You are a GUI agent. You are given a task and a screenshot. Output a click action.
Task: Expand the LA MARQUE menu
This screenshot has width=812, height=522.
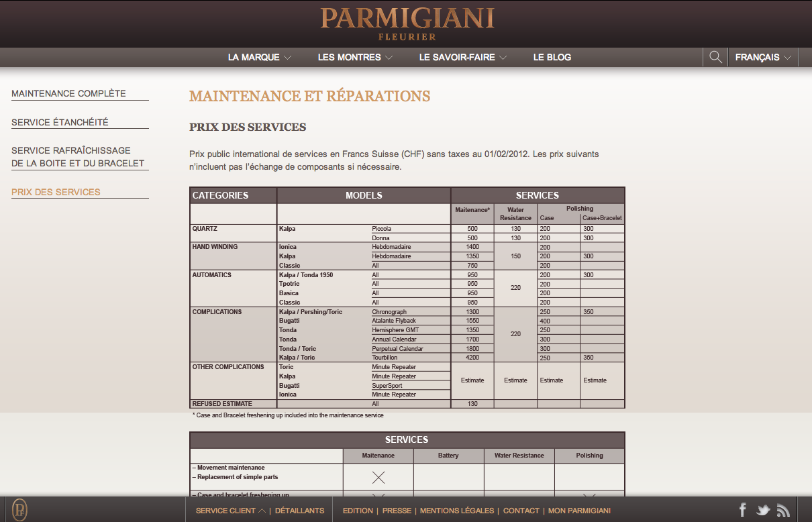[260, 57]
